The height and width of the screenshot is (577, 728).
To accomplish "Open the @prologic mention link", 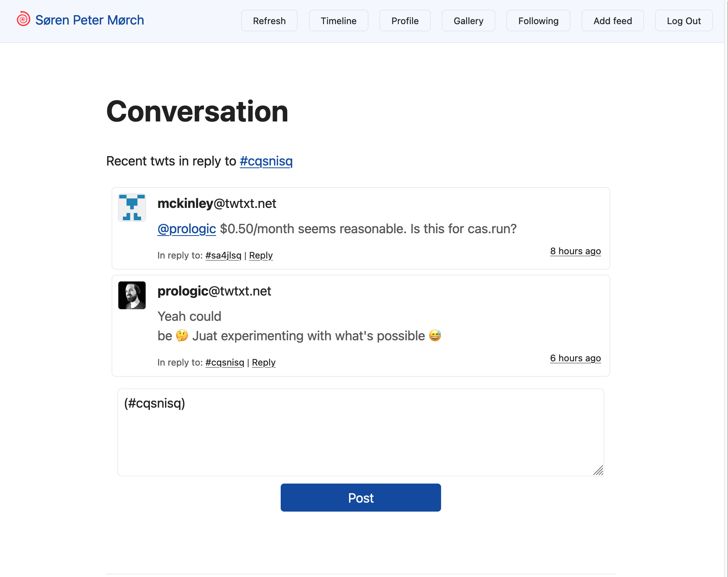I will [x=186, y=229].
